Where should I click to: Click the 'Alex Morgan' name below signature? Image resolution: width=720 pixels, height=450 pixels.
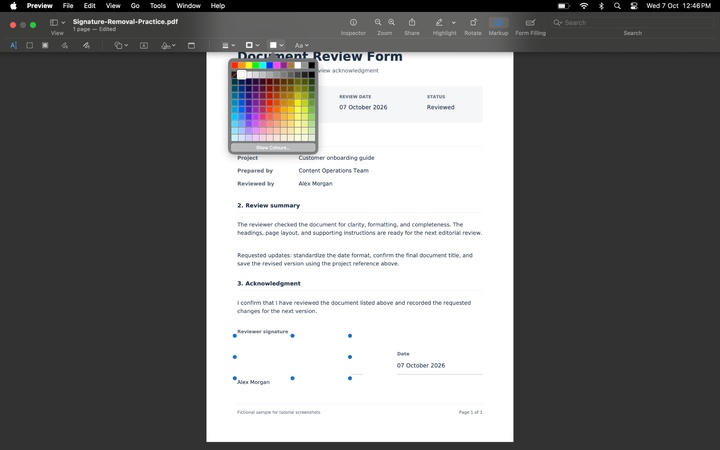coord(253,382)
